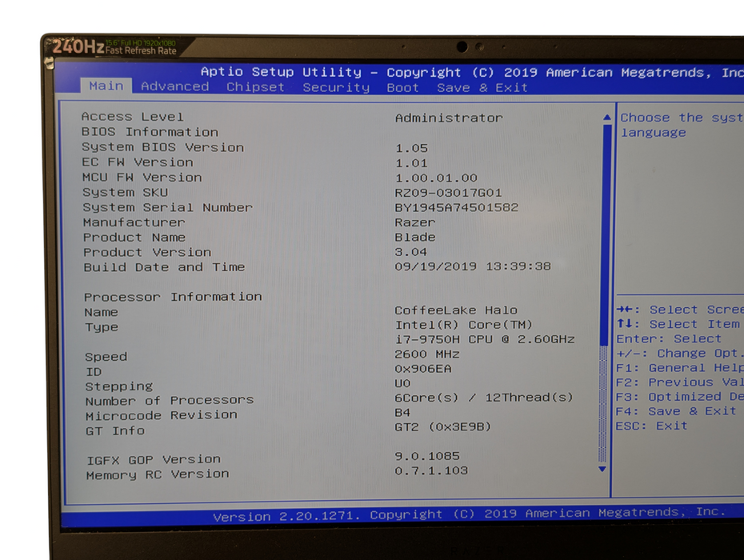Image resolution: width=744 pixels, height=560 pixels.
Task: Click the Administrator value
Action: pos(448,118)
